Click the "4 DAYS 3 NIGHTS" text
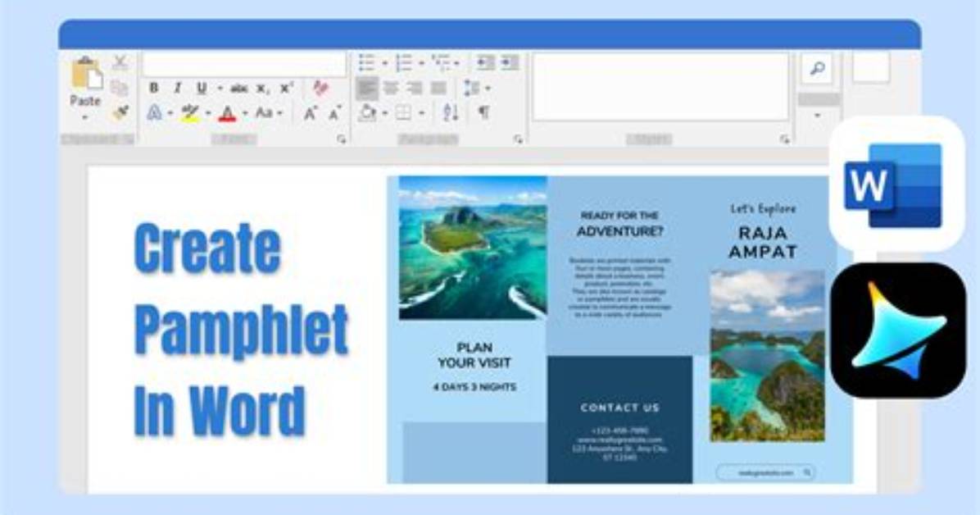The height and width of the screenshot is (515, 980). click(x=475, y=387)
